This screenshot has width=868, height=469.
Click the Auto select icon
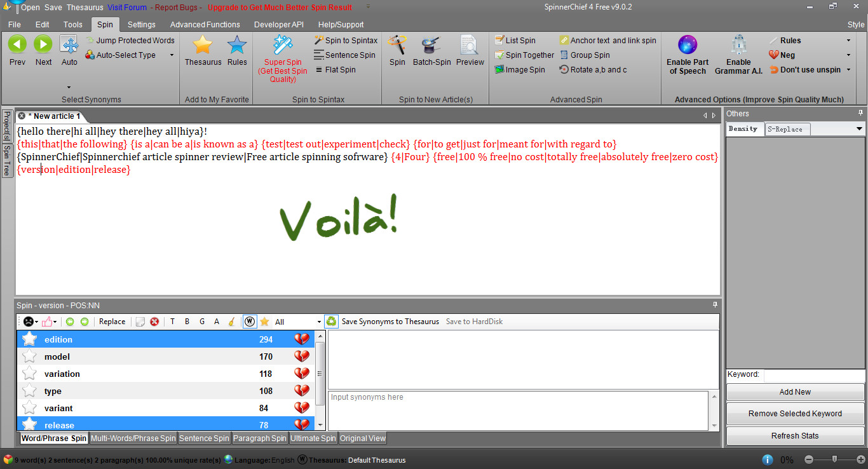click(69, 44)
